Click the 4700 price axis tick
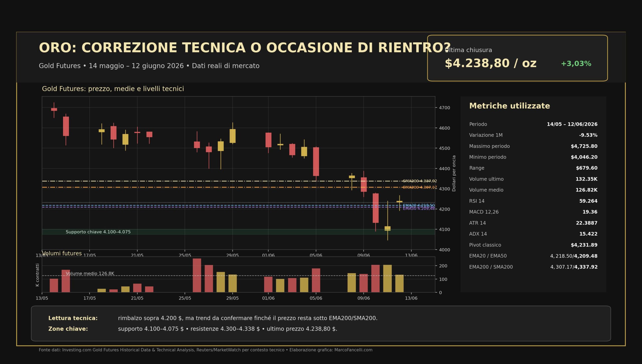The height and width of the screenshot is (364, 642). pos(444,108)
